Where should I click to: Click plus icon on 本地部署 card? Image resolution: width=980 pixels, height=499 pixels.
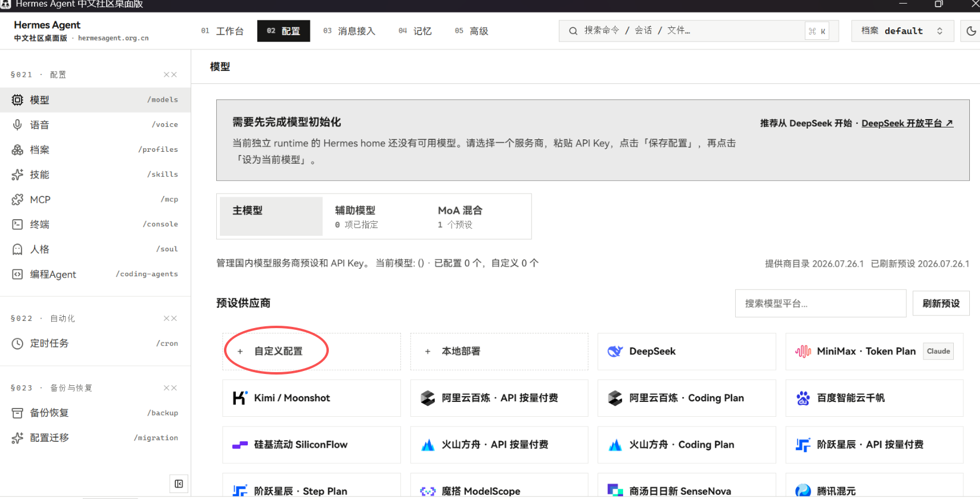click(x=428, y=351)
